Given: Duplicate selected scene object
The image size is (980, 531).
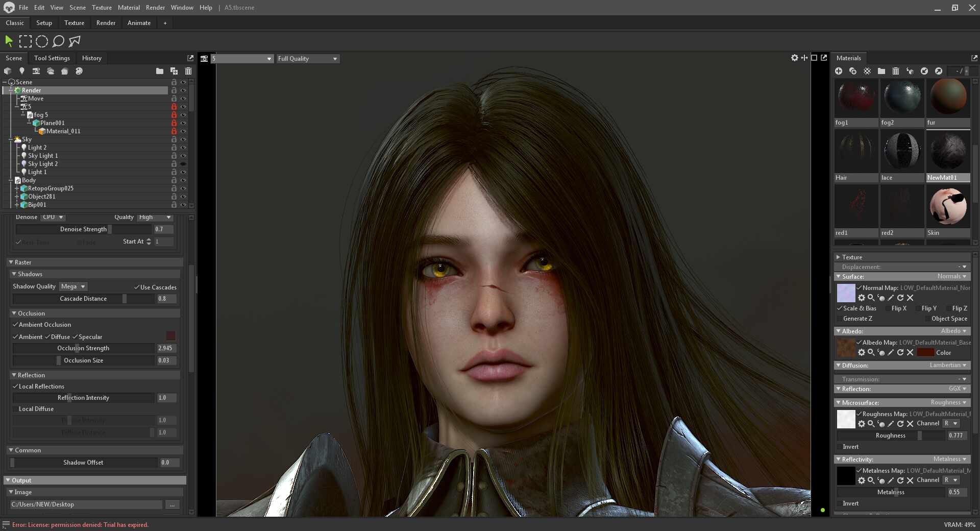Looking at the screenshot, I should 174,71.
